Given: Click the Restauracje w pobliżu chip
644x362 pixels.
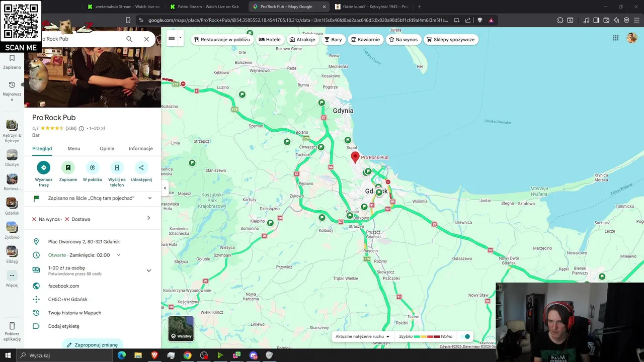Looking at the screenshot, I should [222, 40].
